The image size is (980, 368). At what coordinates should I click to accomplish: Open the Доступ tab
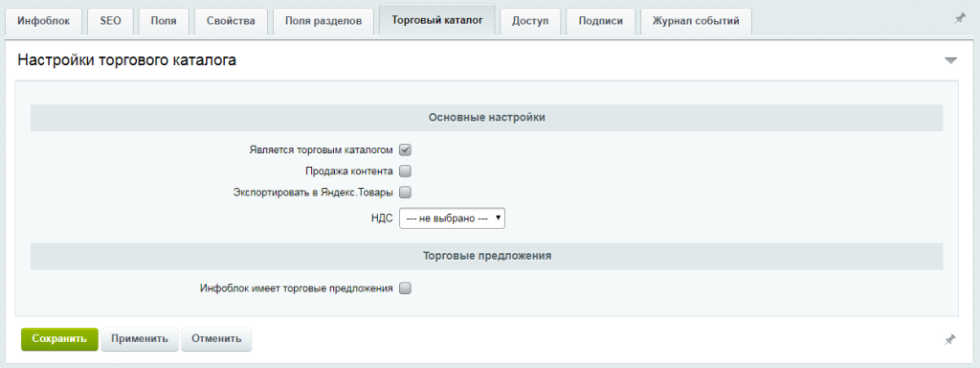tap(530, 21)
